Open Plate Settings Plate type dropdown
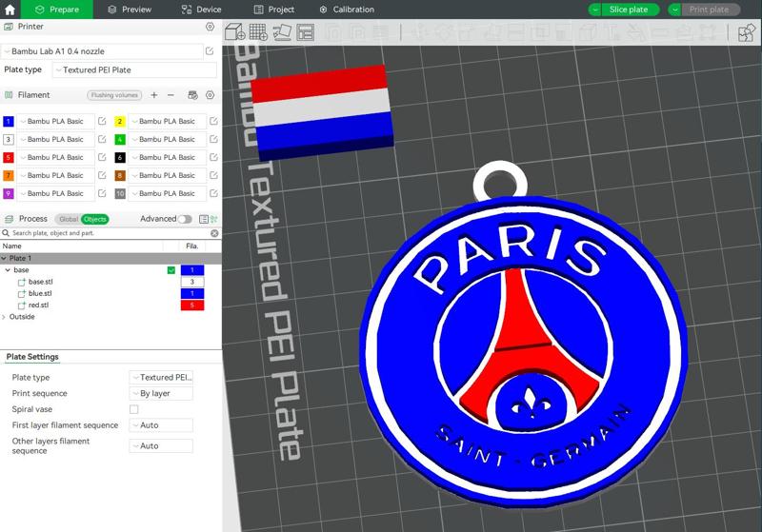Viewport: 762px width, 532px height. pos(161,377)
